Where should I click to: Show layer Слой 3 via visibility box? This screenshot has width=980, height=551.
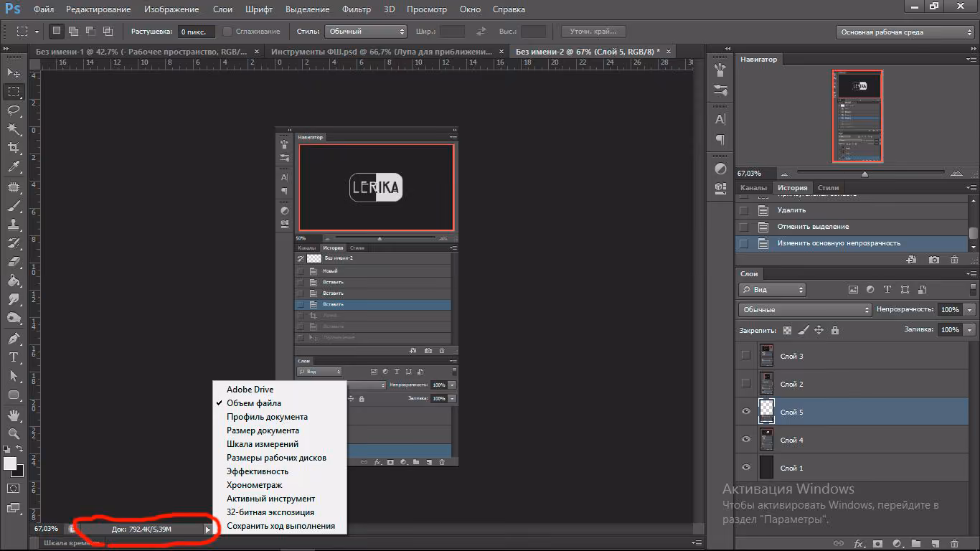[746, 355]
